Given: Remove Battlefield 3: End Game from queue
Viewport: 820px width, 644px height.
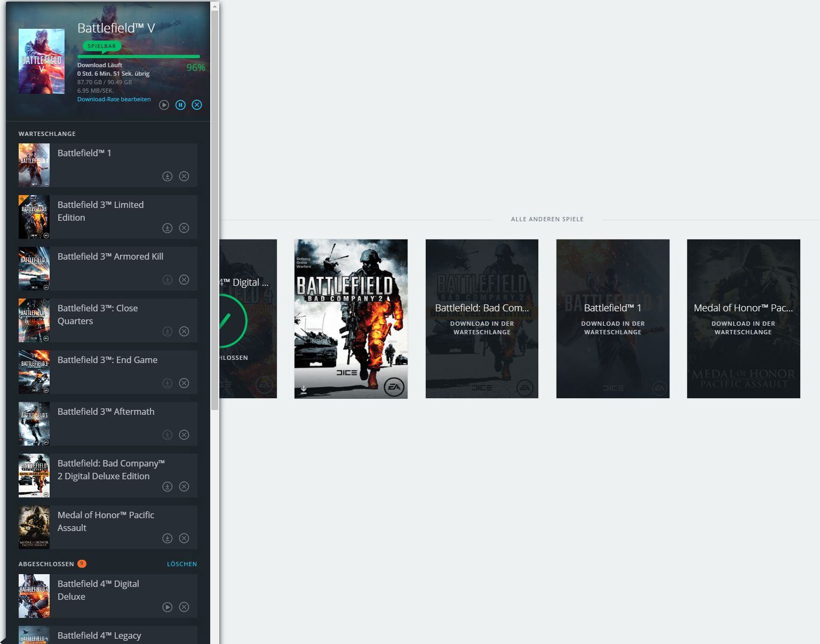Looking at the screenshot, I should [184, 383].
